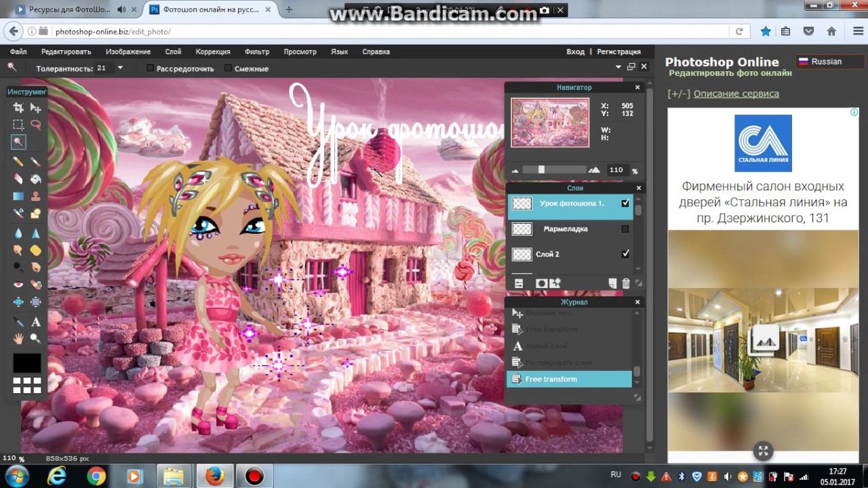
Task: Select the Drawing shape tool
Action: 36,214
